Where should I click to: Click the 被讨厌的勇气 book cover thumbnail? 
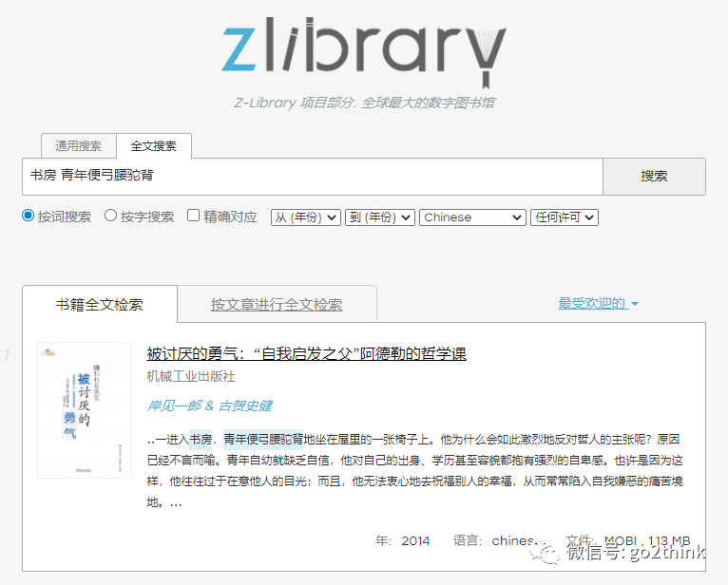point(85,410)
